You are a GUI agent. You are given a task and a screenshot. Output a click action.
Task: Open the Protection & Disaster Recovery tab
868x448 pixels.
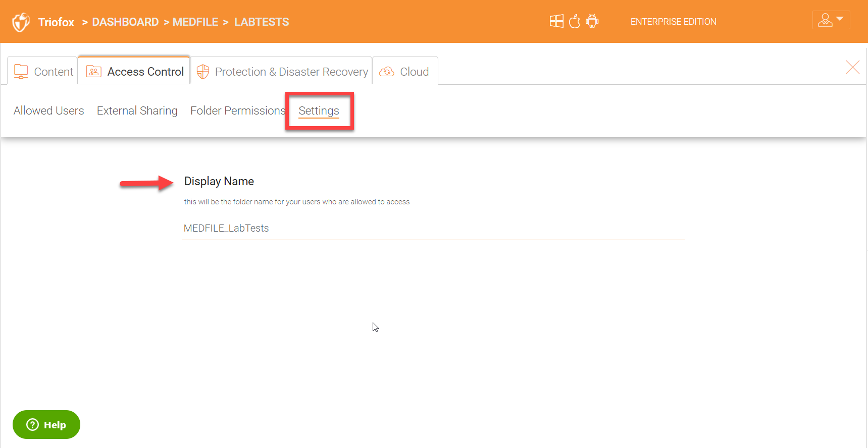(282, 72)
